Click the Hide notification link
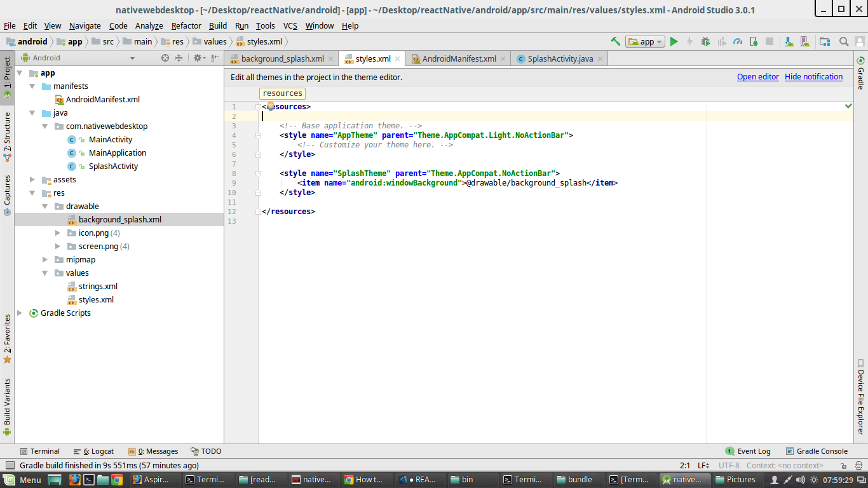This screenshot has width=868, height=488. pyautogui.click(x=813, y=77)
